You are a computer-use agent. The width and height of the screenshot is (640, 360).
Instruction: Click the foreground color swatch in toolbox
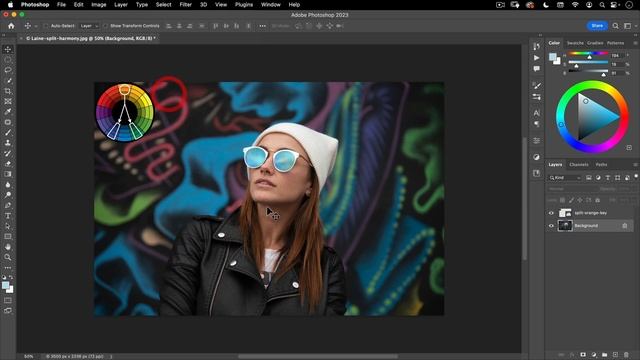[5, 286]
